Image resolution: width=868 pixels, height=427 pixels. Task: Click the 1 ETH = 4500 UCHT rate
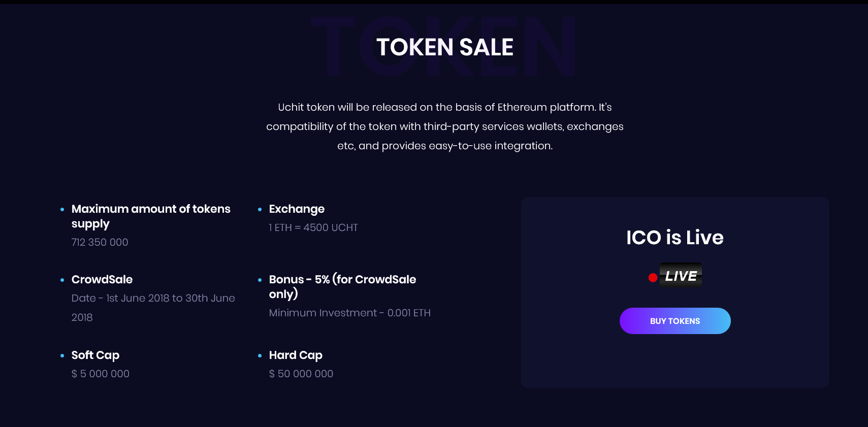313,227
